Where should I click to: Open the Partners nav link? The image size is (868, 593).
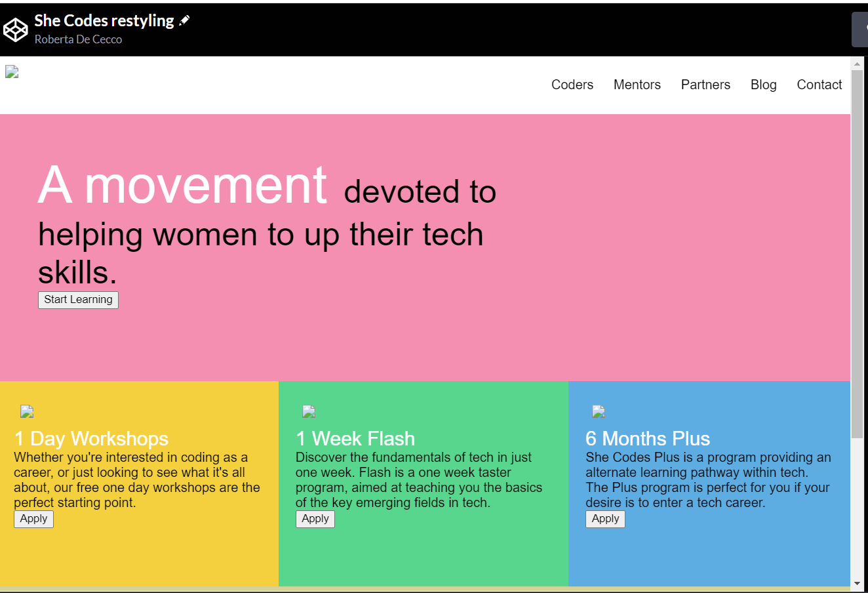tap(705, 85)
